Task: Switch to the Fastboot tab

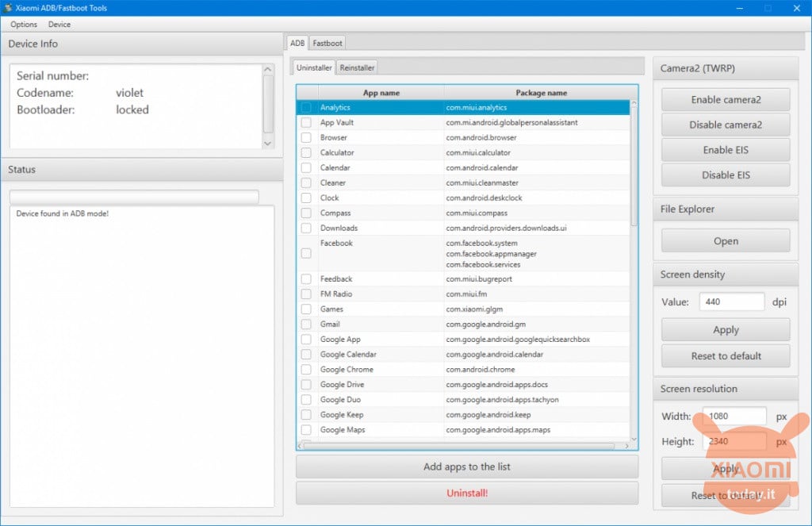Action: [x=327, y=43]
